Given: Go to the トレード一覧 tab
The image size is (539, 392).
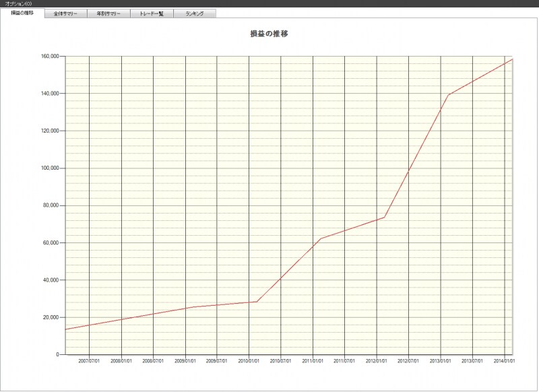Looking at the screenshot, I should click(152, 13).
